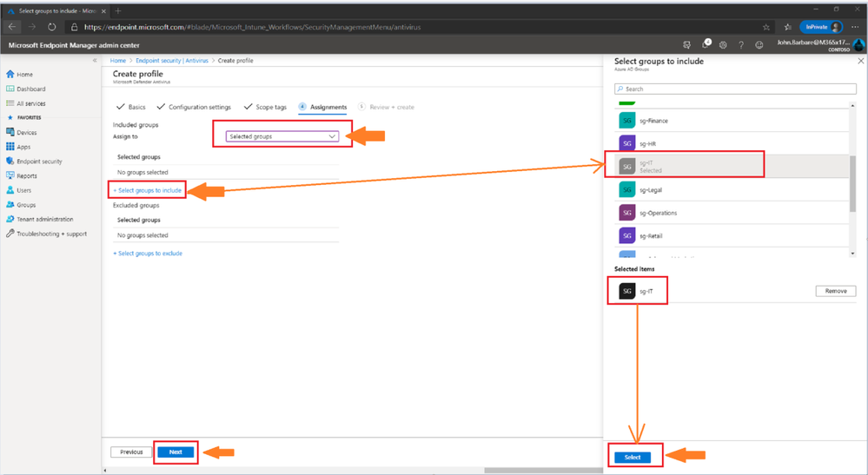
Task: Click the browser forward arrow
Action: click(x=31, y=27)
